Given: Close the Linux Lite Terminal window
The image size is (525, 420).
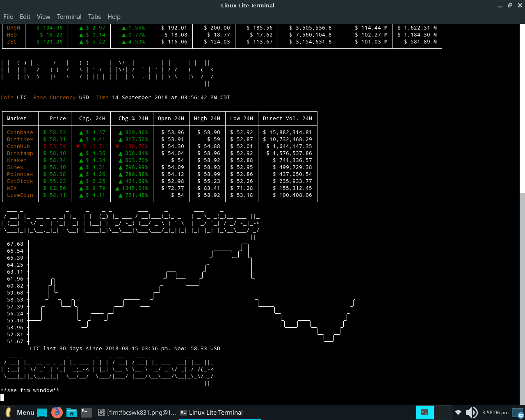Looking at the screenshot, I should click(x=519, y=5).
